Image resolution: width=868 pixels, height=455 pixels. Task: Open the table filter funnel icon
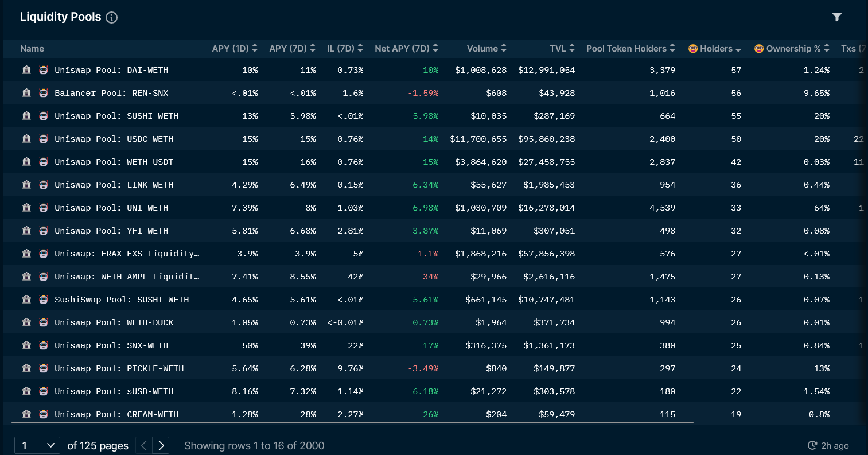(x=837, y=17)
